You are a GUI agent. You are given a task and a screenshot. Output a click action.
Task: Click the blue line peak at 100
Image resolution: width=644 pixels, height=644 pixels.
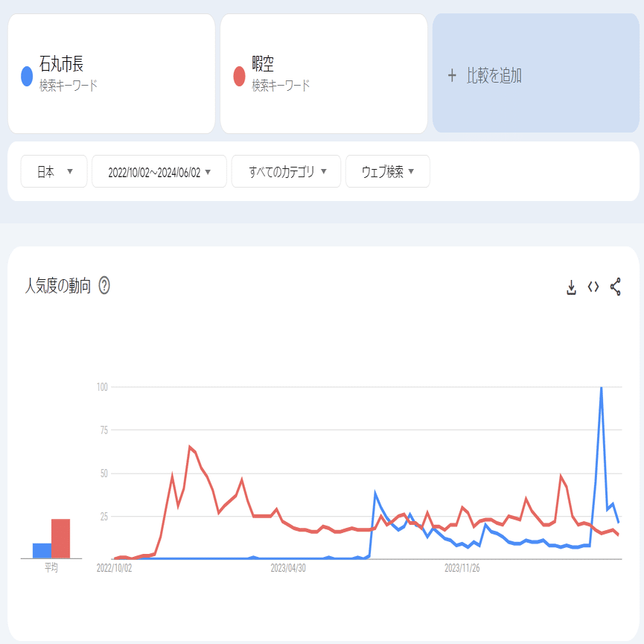click(x=601, y=388)
